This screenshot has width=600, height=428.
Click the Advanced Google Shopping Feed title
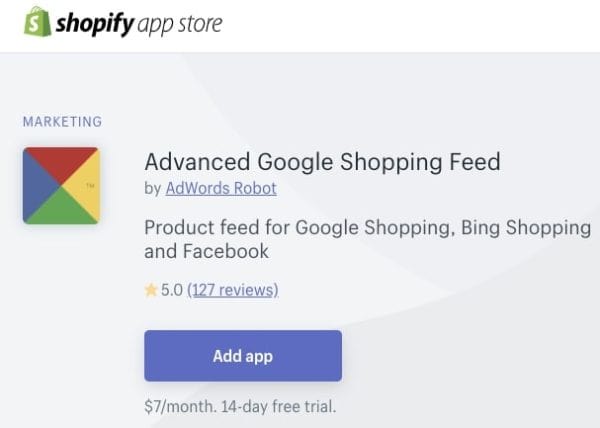(322, 161)
